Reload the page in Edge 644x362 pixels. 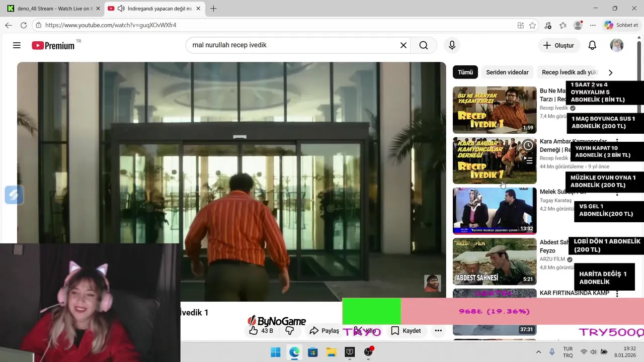(x=24, y=25)
